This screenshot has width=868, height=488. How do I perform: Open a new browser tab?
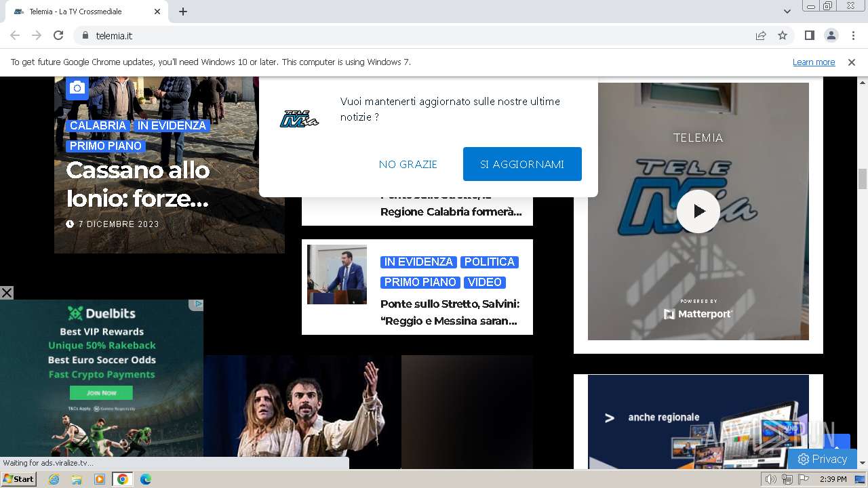point(183,12)
